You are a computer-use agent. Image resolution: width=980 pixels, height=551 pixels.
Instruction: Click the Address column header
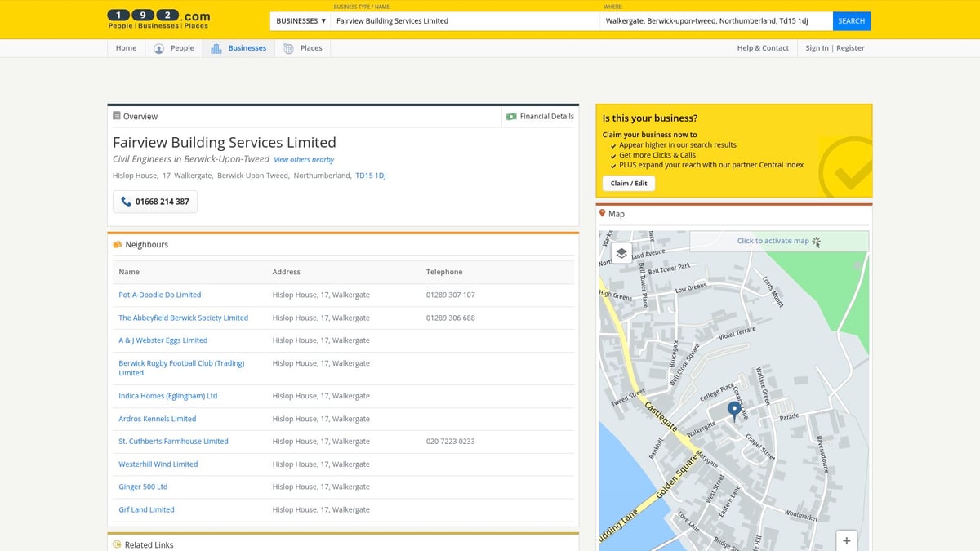[x=287, y=272]
